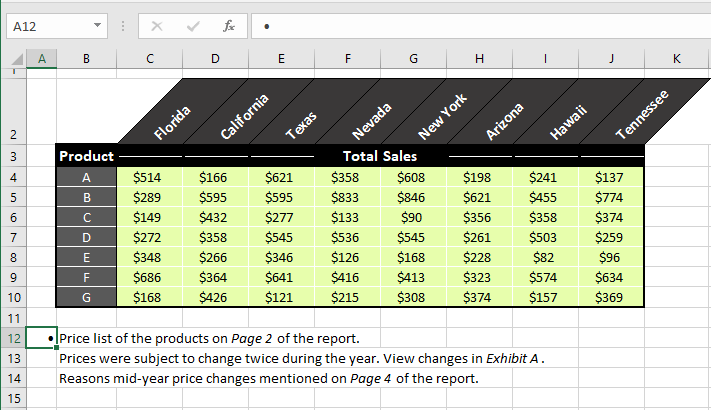Select product A row label cell
The image size is (711, 410).
pos(86,177)
